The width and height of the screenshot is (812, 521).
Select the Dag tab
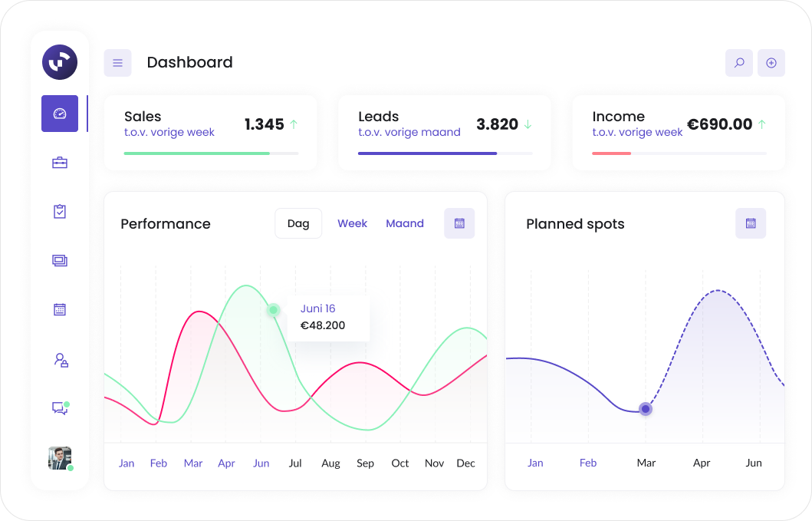pos(298,223)
